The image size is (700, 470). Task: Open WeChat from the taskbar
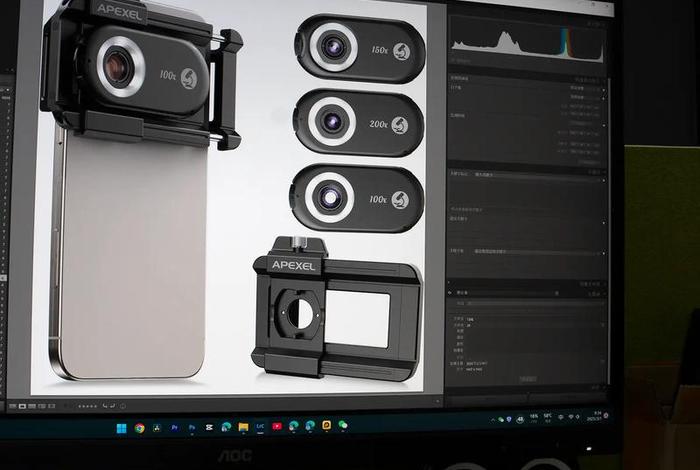pyautogui.click(x=343, y=425)
